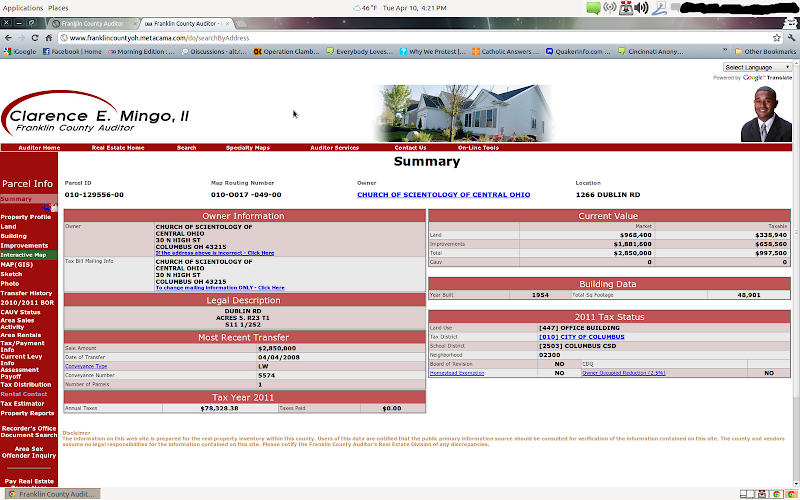
Task: Open the Other Bookmarks folder
Action: coord(765,52)
